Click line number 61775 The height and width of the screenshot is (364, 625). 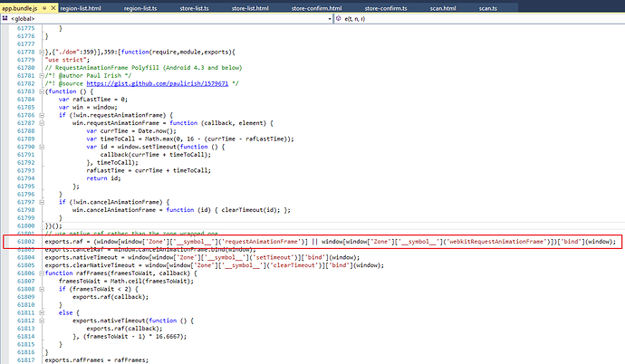26,28
